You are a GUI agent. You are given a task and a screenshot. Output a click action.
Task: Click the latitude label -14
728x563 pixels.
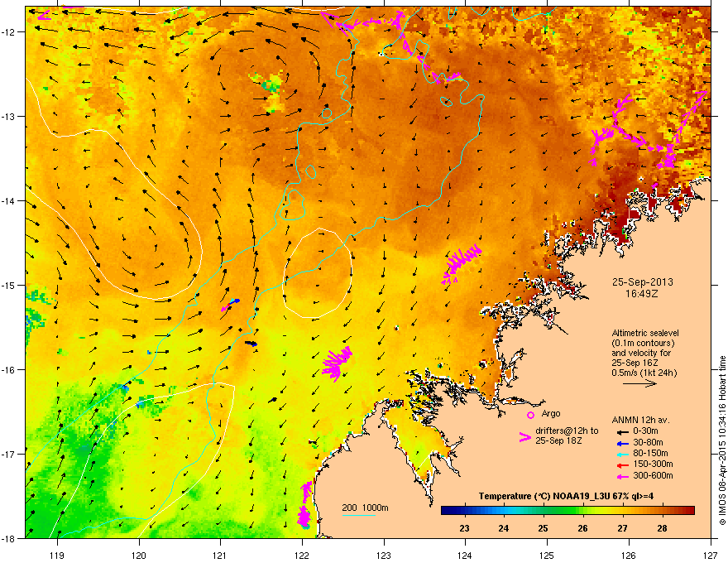(x=8, y=200)
